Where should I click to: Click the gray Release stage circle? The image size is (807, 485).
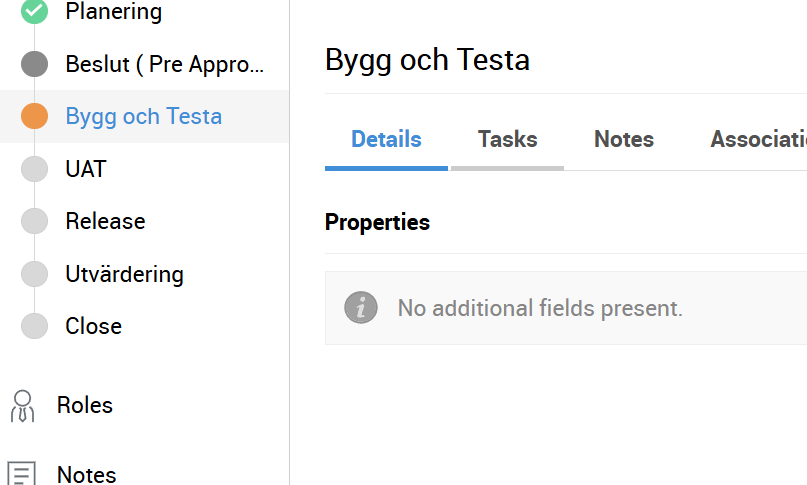[35, 221]
